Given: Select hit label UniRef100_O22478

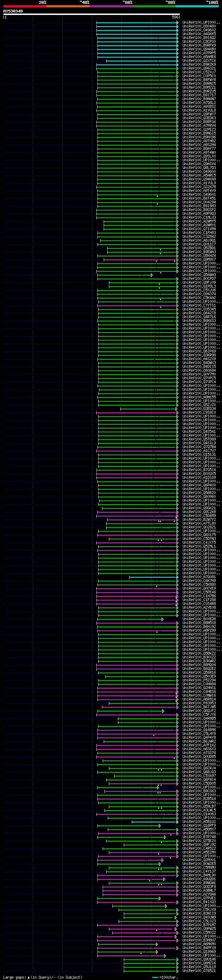Looking at the screenshot, I should click(x=199, y=187).
